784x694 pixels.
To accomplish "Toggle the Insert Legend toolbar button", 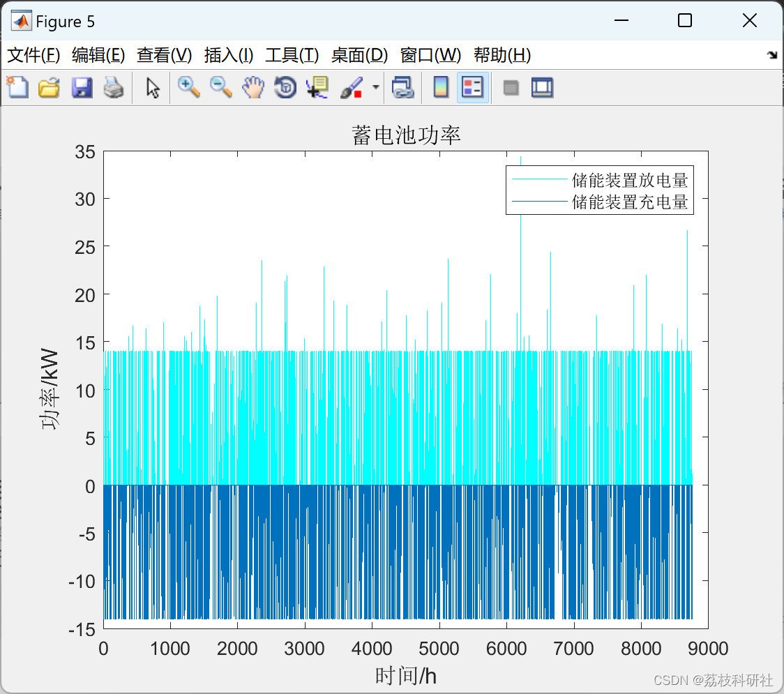I will (472, 87).
